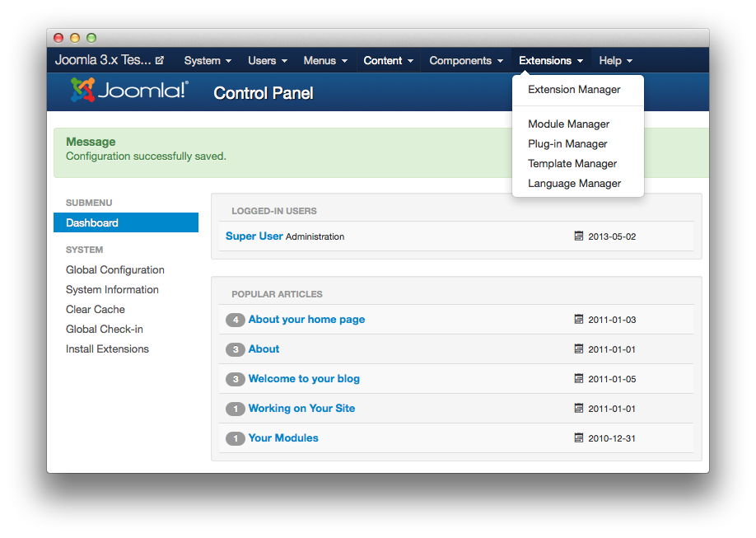Open Language Manager from dropdown

tap(574, 184)
